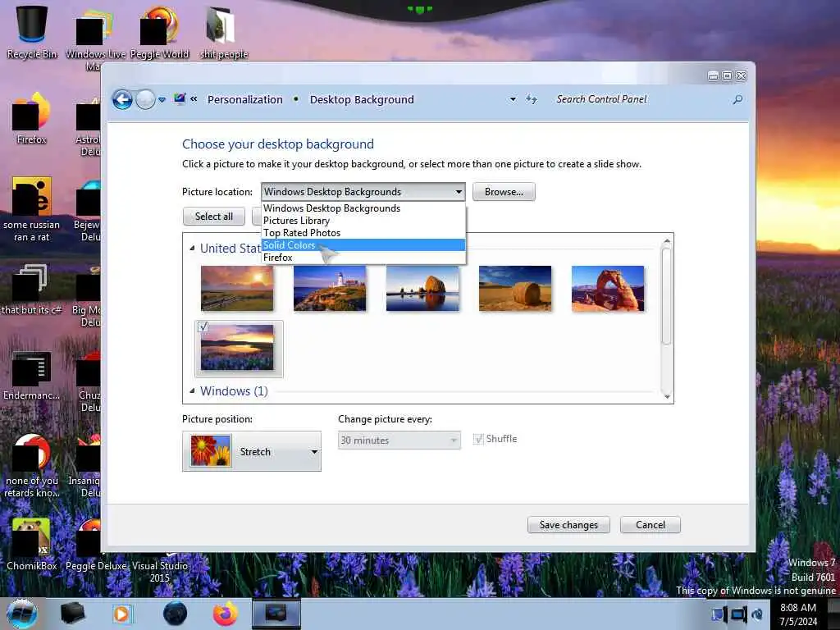Screen dimensions: 840x630
Task: Click the wallpaper list scroll up arrow
Action: tap(666, 241)
